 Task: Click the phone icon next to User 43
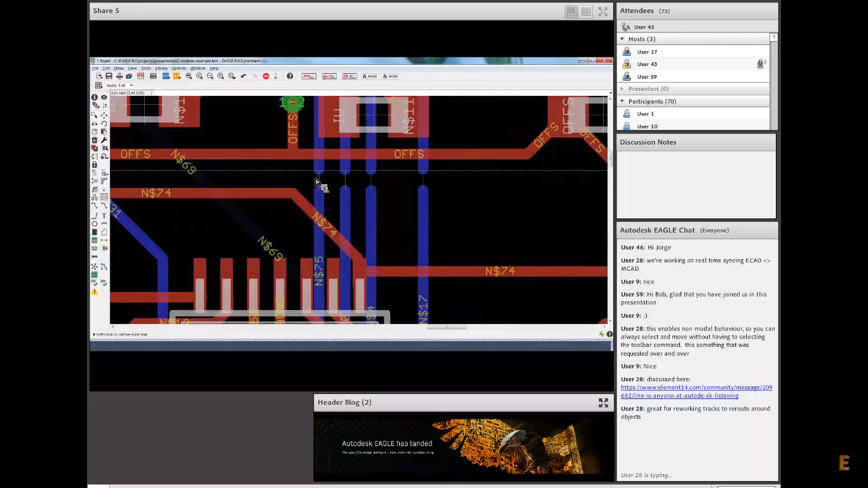click(626, 27)
